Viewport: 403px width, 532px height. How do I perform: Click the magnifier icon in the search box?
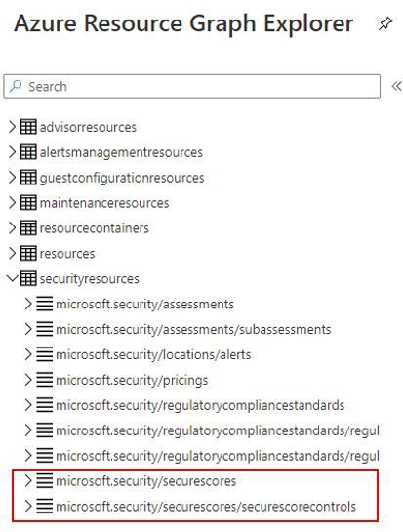(x=16, y=86)
